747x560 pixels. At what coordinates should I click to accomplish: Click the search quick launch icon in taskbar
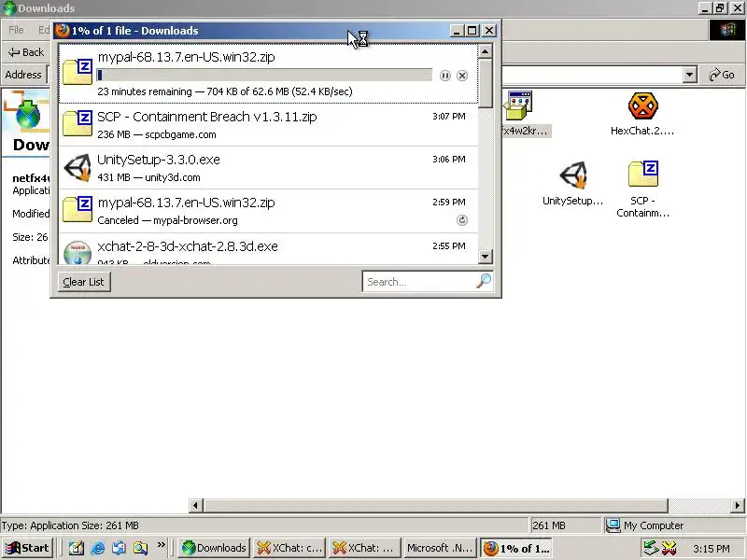pyautogui.click(x=141, y=548)
